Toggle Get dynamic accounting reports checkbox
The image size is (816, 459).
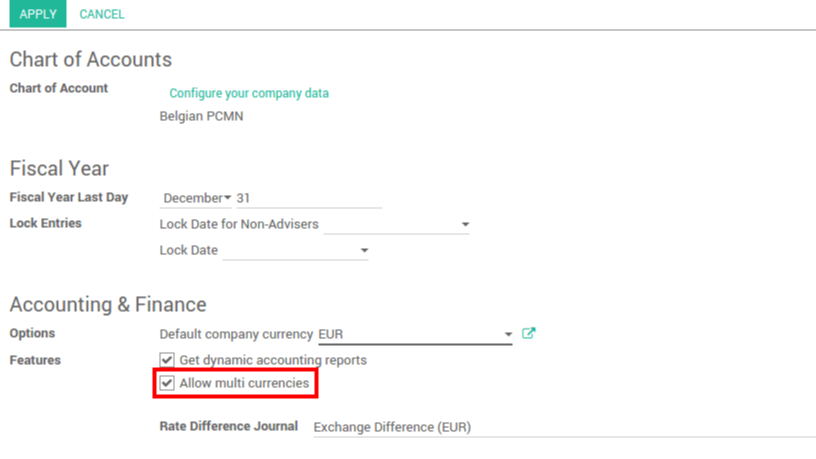[x=167, y=360]
